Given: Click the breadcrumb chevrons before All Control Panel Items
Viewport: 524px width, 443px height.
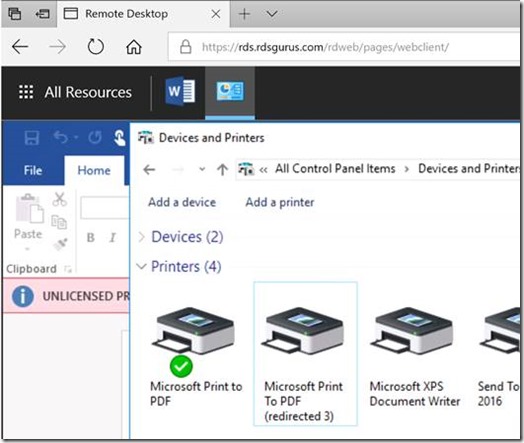Looking at the screenshot, I should tap(263, 170).
